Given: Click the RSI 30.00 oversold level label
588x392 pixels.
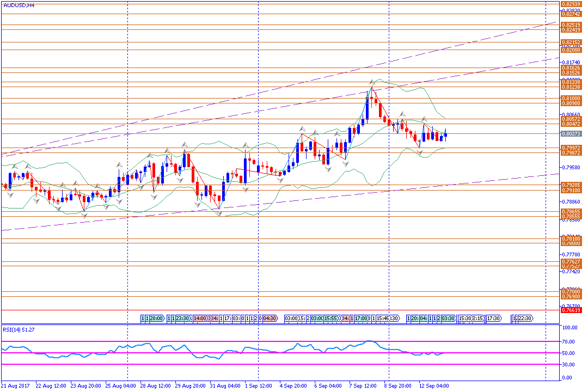Looking at the screenshot, I should point(569,365).
